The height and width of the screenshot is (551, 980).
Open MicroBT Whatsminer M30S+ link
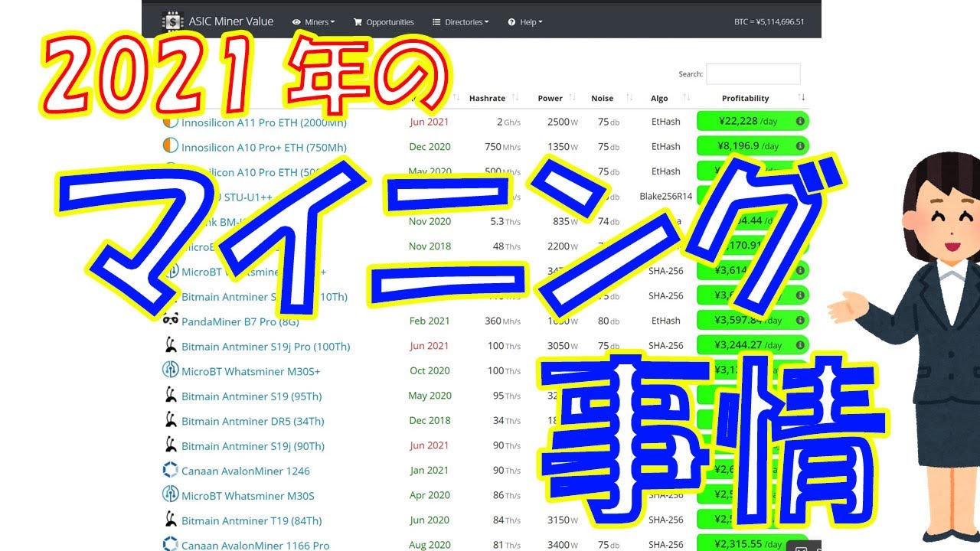point(250,371)
